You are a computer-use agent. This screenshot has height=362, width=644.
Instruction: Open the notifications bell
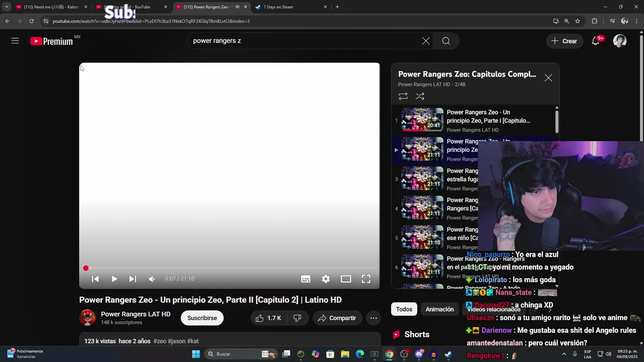tap(596, 41)
